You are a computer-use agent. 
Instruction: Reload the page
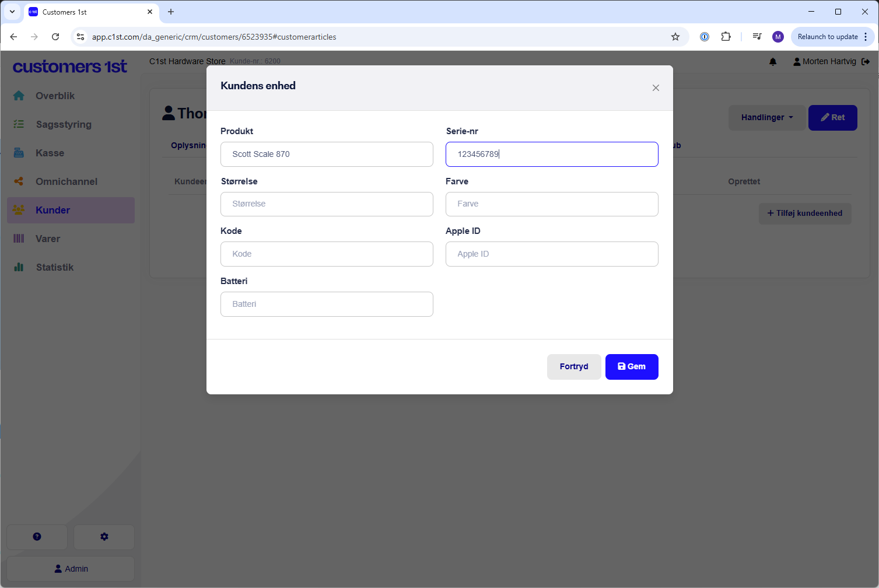pos(55,37)
